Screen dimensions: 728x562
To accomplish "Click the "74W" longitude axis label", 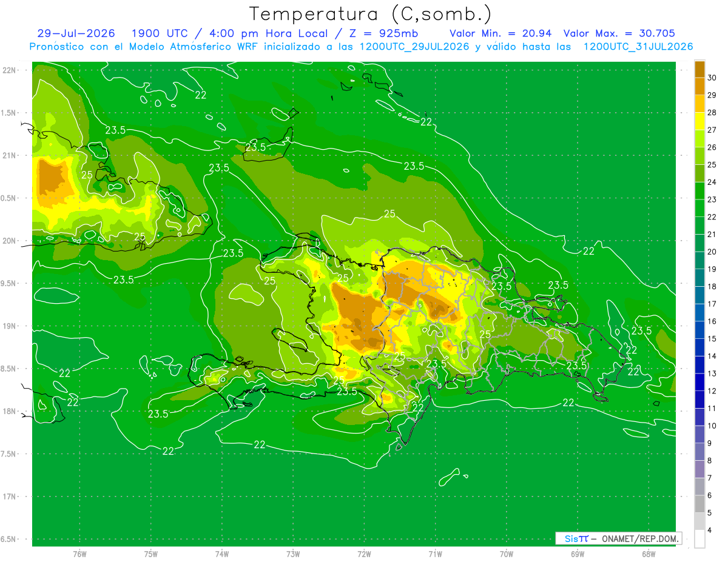I will [221, 554].
